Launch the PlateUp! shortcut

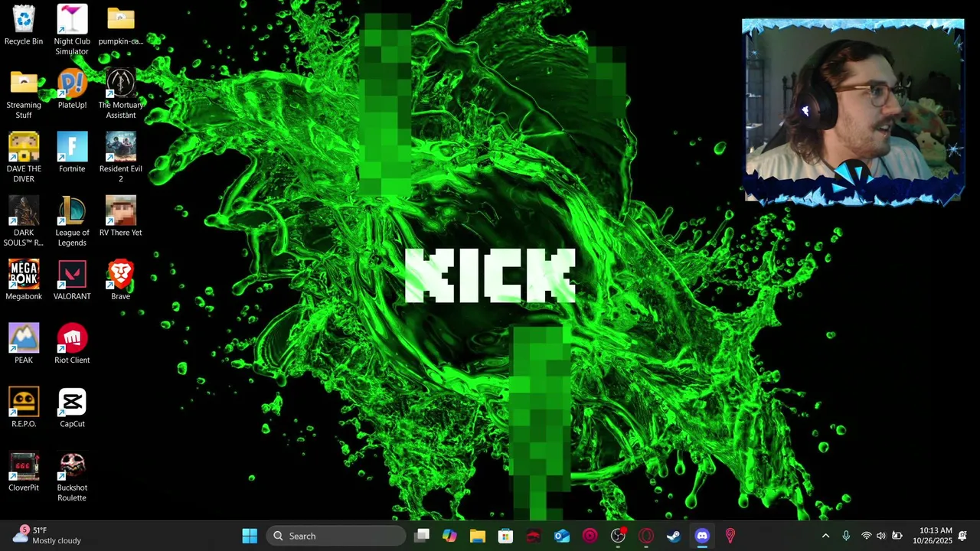pyautogui.click(x=72, y=89)
